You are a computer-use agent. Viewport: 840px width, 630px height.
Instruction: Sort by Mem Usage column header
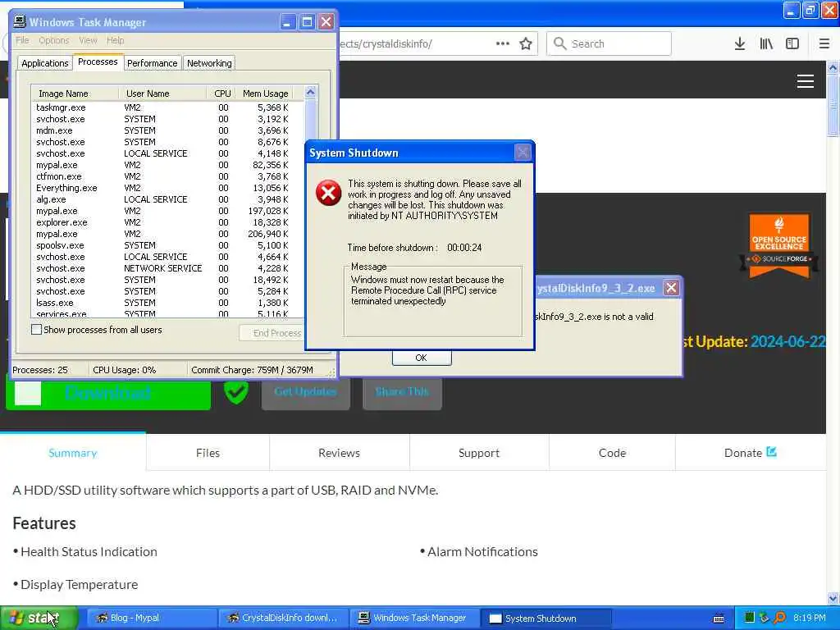(265, 94)
